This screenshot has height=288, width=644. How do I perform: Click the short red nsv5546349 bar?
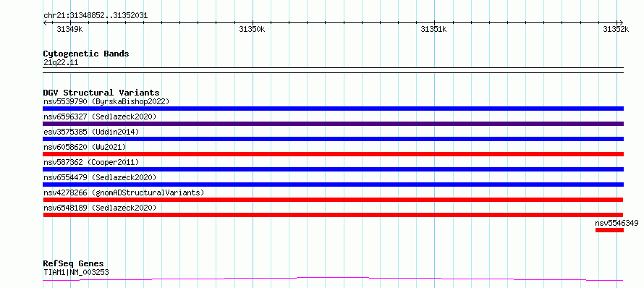click(x=609, y=230)
